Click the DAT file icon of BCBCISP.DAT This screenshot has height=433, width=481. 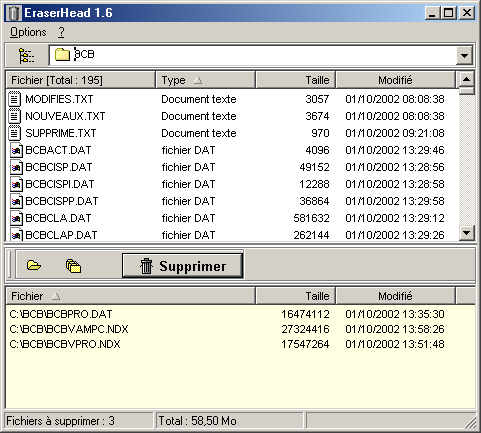tap(16, 167)
